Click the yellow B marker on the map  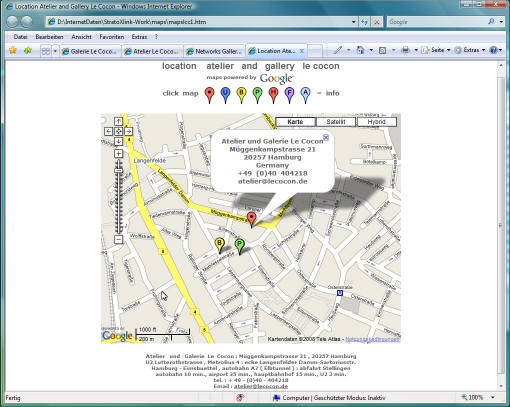click(x=219, y=245)
